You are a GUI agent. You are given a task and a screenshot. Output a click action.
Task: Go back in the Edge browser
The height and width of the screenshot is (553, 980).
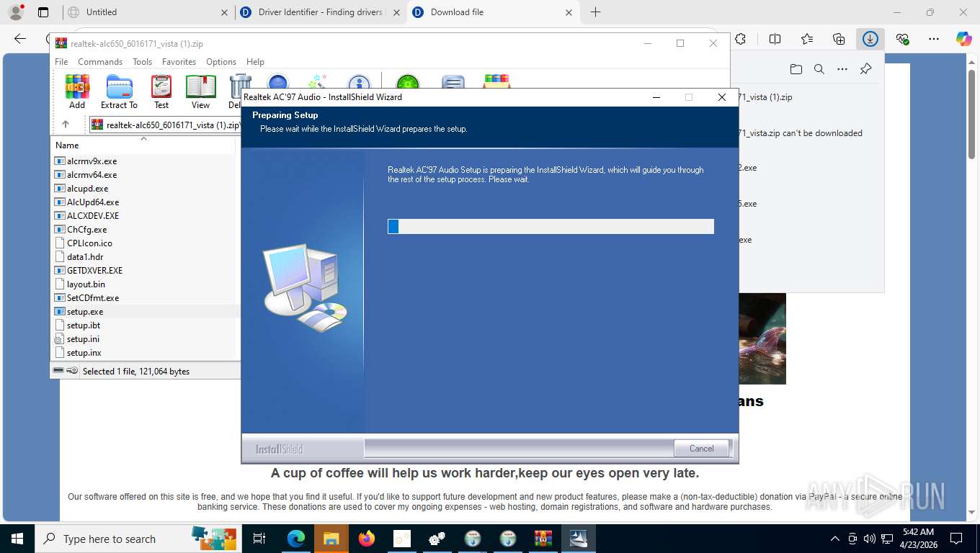20,39
